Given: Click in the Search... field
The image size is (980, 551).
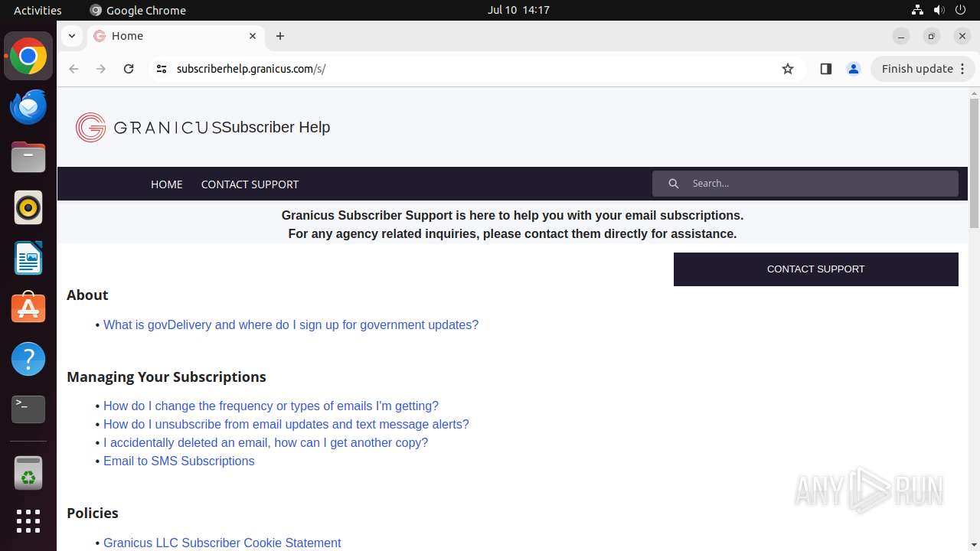Looking at the screenshot, I should point(805,184).
